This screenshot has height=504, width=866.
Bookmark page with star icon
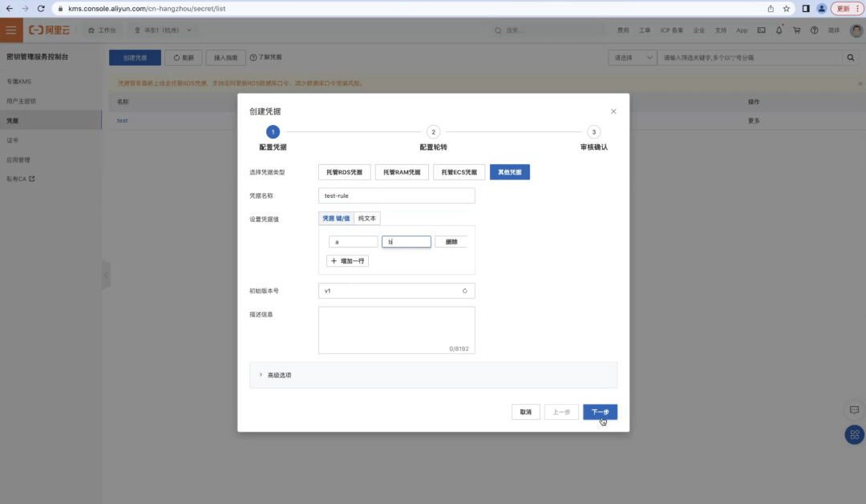tap(787, 8)
